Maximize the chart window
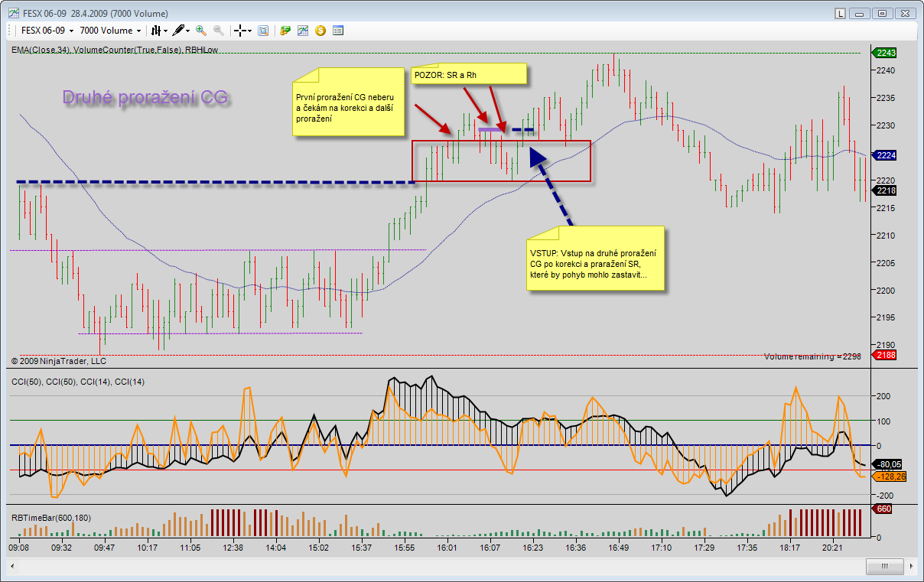Image resolution: width=924 pixels, height=582 pixels. tap(882, 13)
